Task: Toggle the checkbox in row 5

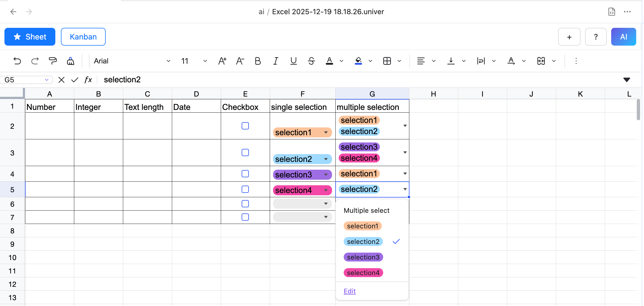Action: pos(245,189)
